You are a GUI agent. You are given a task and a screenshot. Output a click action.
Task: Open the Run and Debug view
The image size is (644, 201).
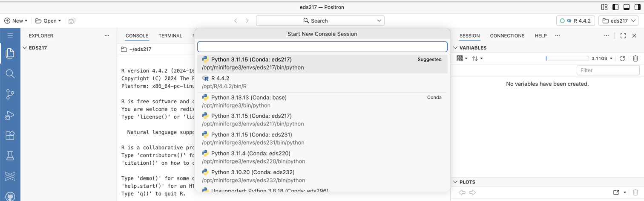pyautogui.click(x=10, y=115)
